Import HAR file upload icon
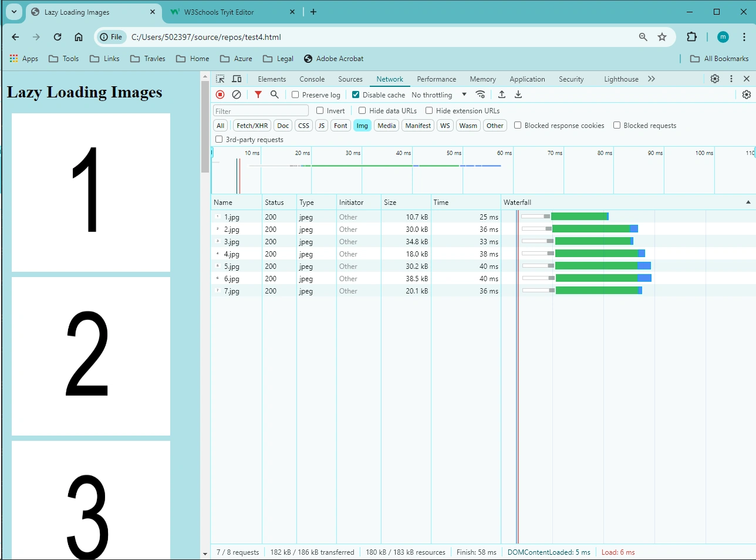 [502, 95]
